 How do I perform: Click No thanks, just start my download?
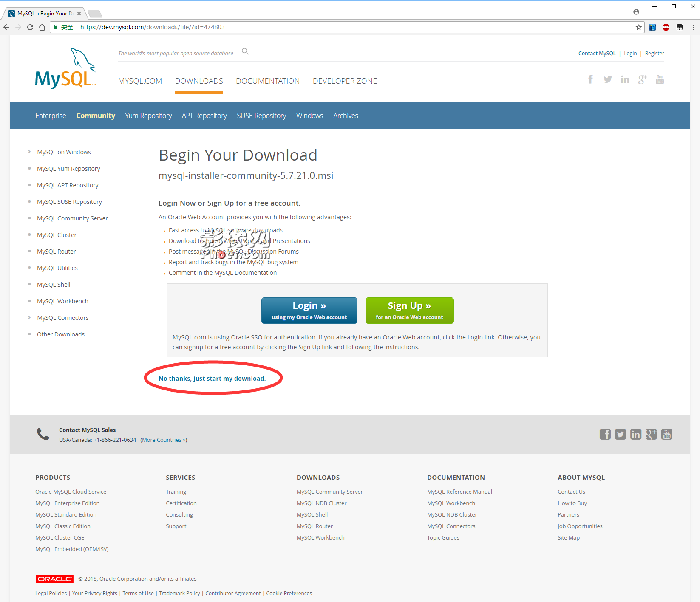[212, 379]
